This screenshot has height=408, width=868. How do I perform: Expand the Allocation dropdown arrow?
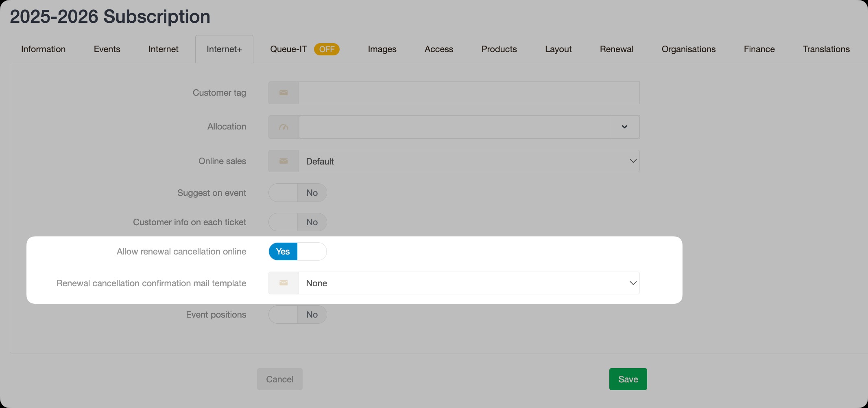coord(624,127)
